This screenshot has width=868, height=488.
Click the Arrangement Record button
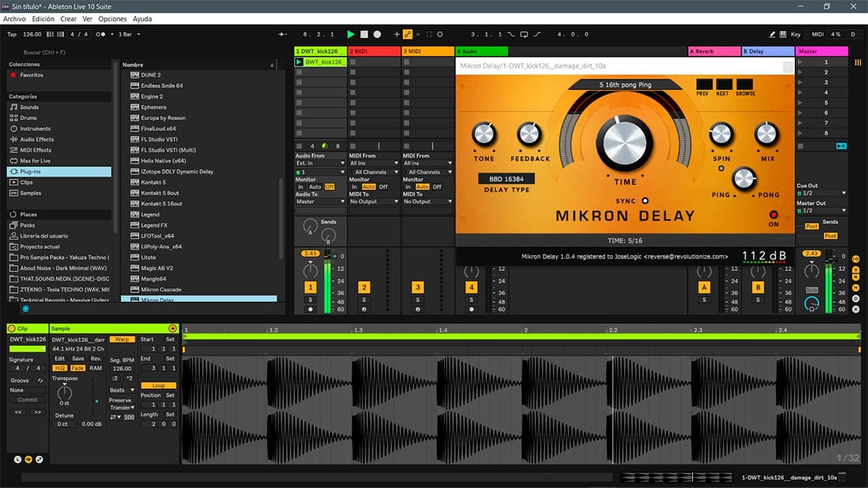[377, 34]
